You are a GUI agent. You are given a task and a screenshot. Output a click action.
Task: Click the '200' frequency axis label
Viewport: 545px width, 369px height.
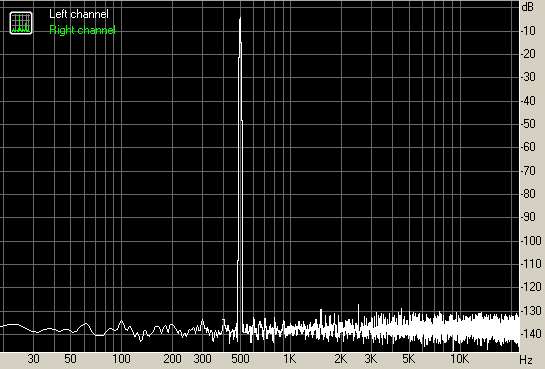[x=172, y=359]
